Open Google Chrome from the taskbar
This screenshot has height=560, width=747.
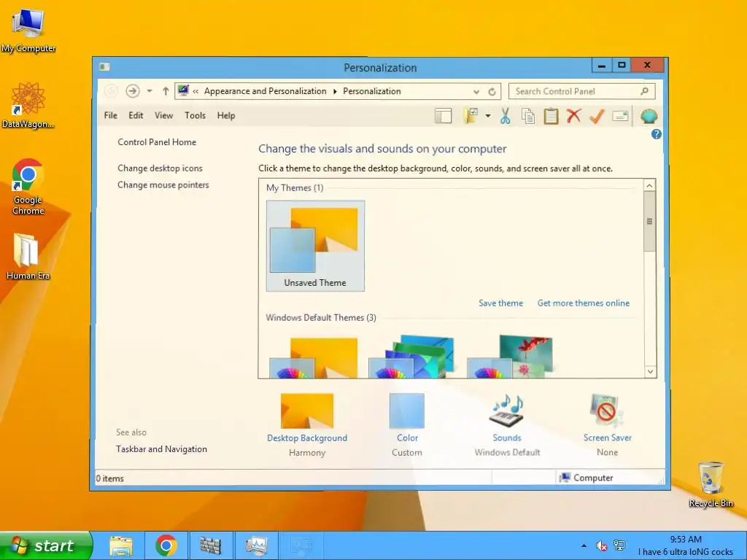click(166, 545)
